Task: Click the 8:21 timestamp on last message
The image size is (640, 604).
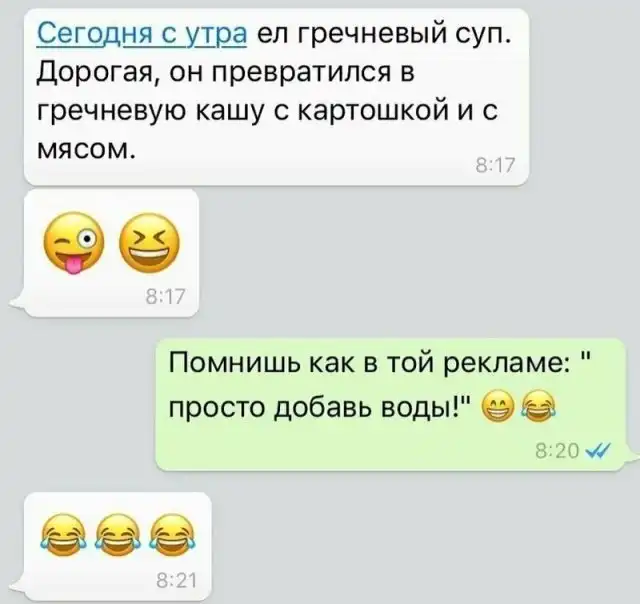Action: tap(177, 580)
